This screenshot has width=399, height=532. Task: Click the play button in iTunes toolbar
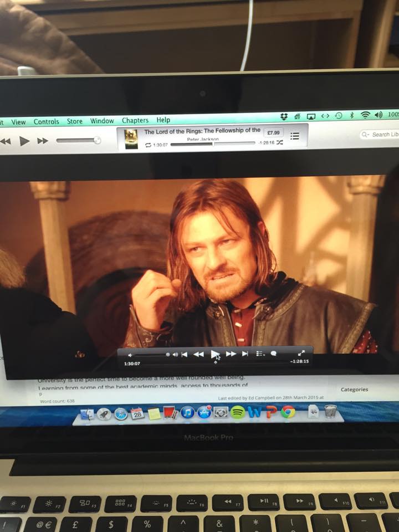pos(24,141)
